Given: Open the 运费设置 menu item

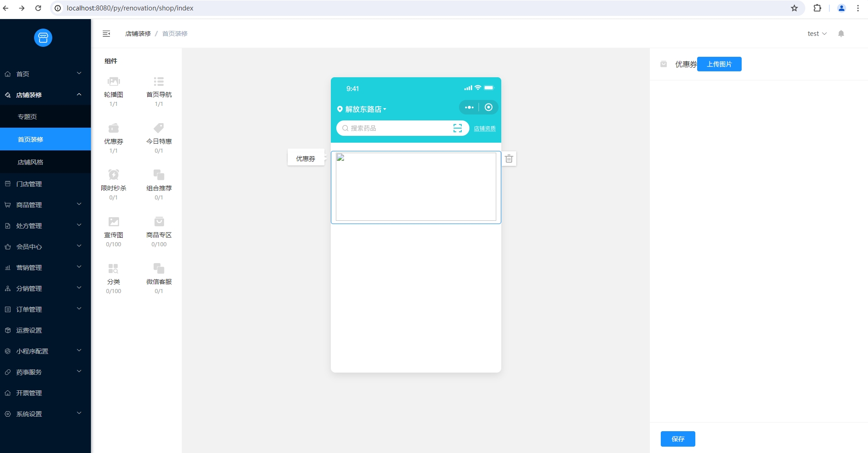Looking at the screenshot, I should click(x=45, y=330).
